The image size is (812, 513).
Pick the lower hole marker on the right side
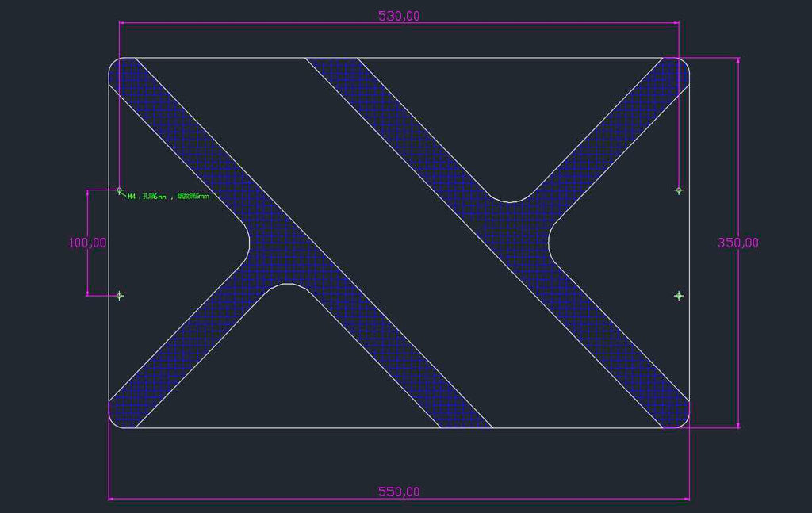click(679, 296)
